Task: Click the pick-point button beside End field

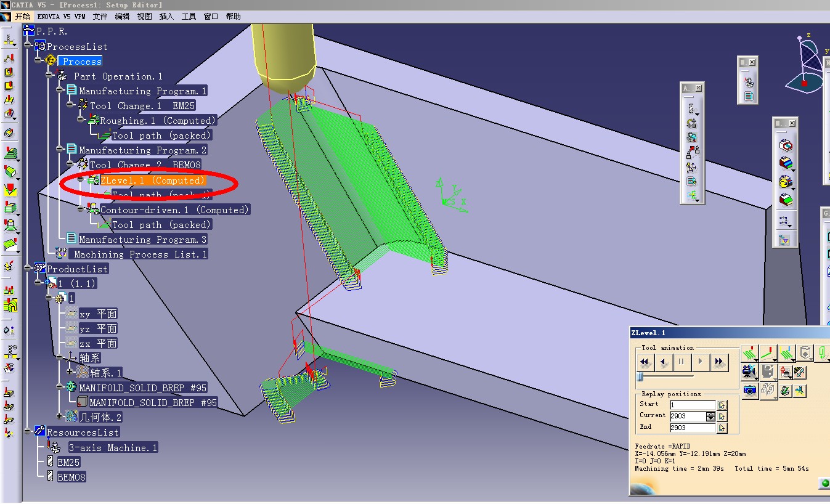Action: point(722,427)
